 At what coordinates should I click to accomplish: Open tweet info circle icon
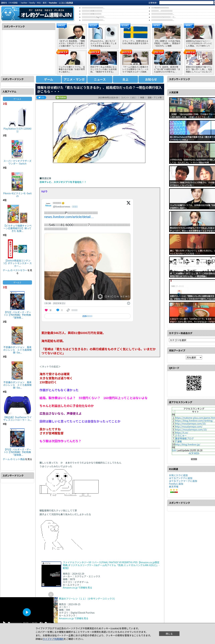128,303
